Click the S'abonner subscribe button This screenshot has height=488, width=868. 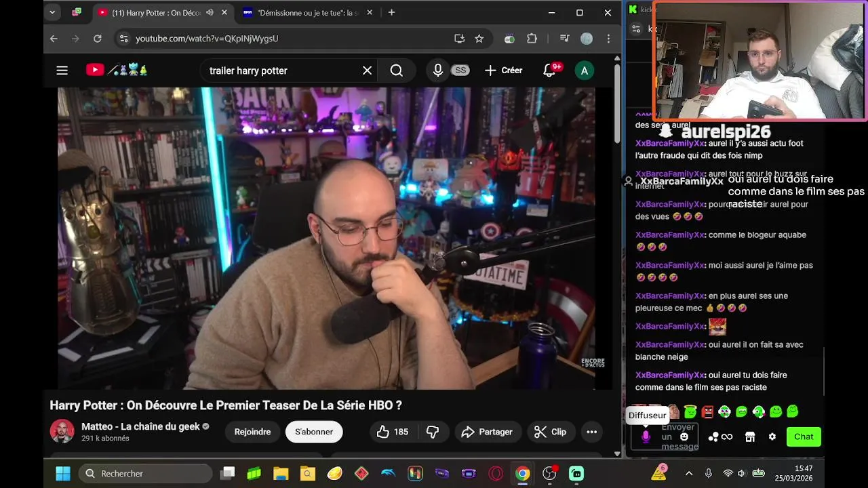[x=314, y=432]
